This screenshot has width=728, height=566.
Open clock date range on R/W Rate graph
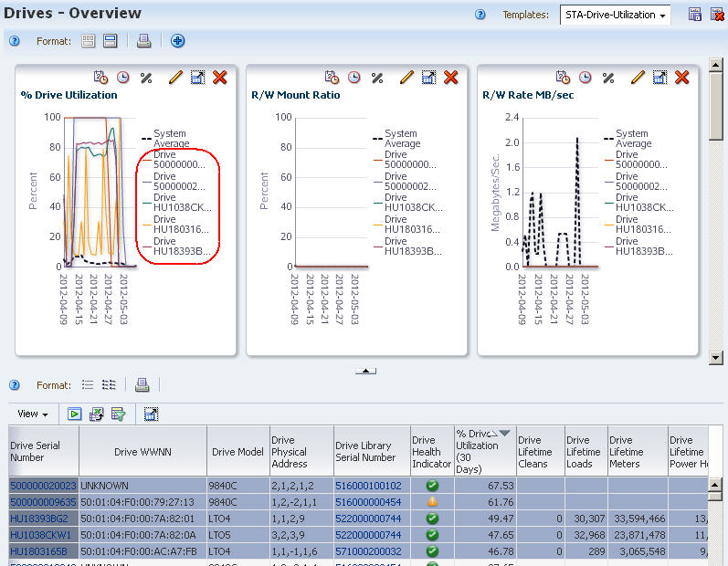[585, 77]
